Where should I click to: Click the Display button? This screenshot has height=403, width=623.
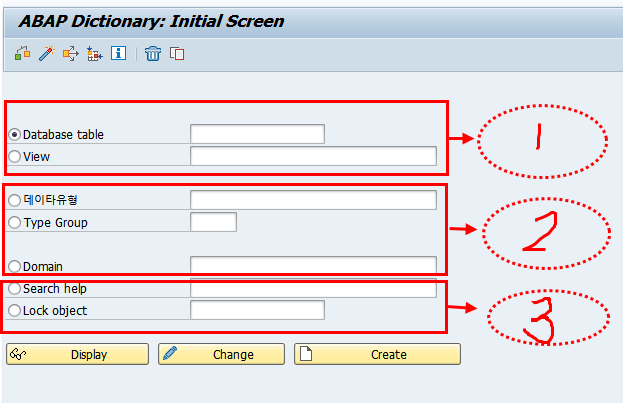click(x=77, y=354)
